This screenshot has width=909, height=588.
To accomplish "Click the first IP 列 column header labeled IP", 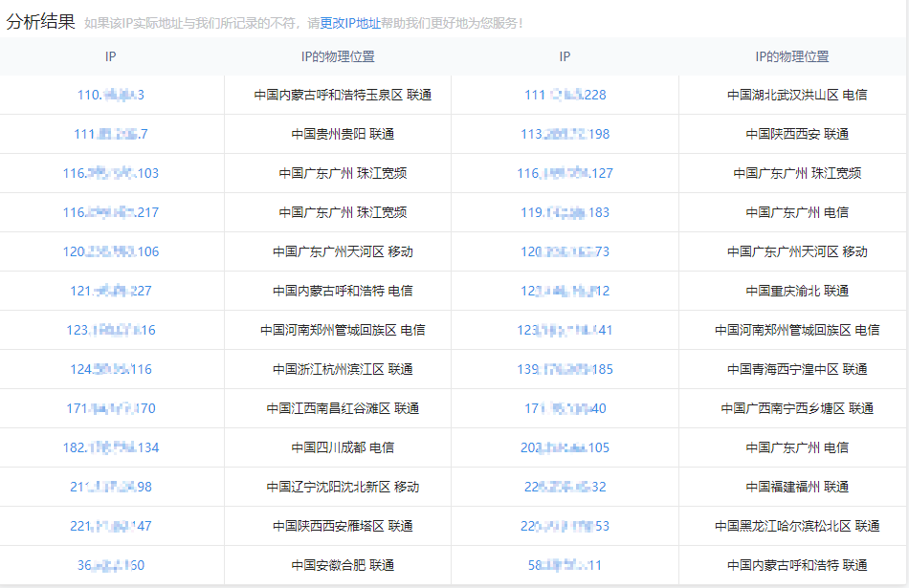I will 109,56.
